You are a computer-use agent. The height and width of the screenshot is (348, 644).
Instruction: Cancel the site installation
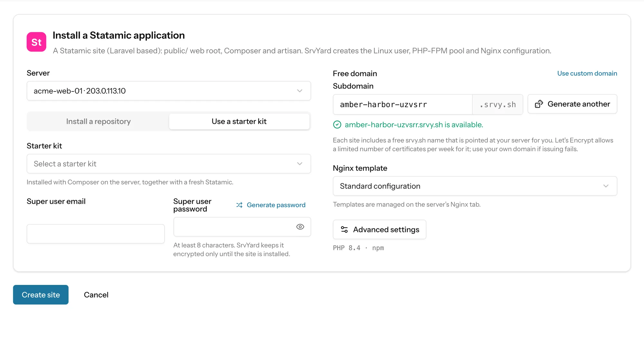pyautogui.click(x=96, y=295)
